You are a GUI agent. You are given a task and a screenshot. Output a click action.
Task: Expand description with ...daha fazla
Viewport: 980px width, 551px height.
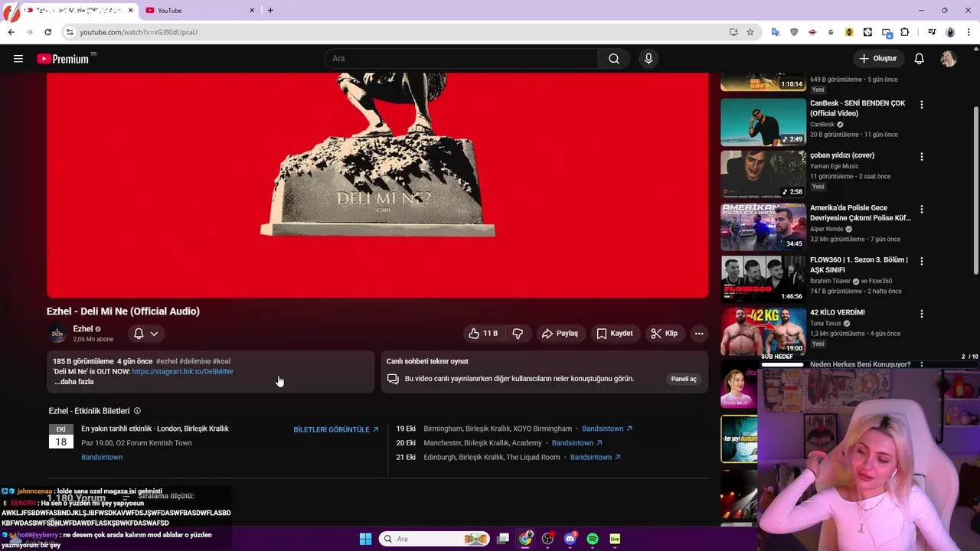click(74, 382)
